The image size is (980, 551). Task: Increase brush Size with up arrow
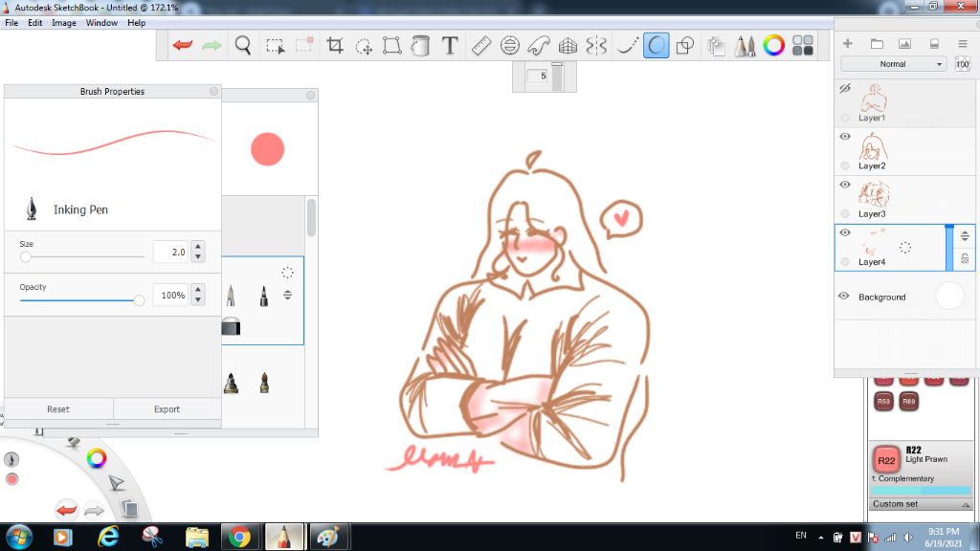pyautogui.click(x=198, y=246)
